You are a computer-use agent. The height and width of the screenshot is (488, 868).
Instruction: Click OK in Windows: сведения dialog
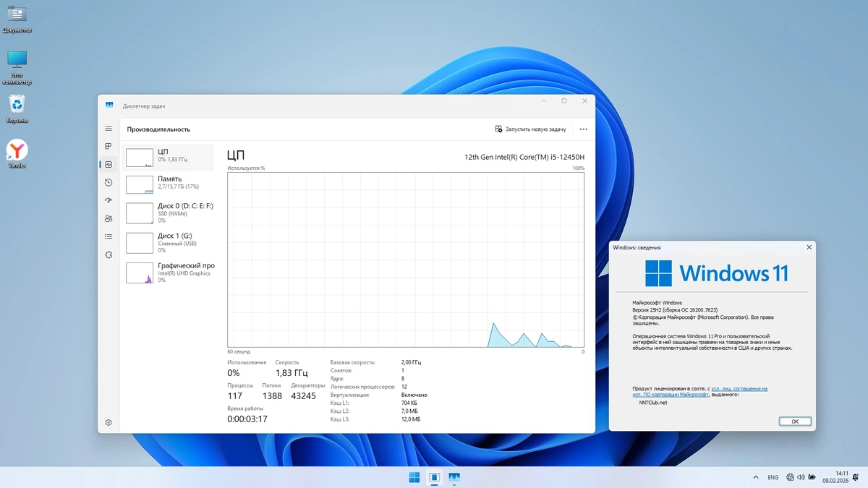click(x=795, y=421)
